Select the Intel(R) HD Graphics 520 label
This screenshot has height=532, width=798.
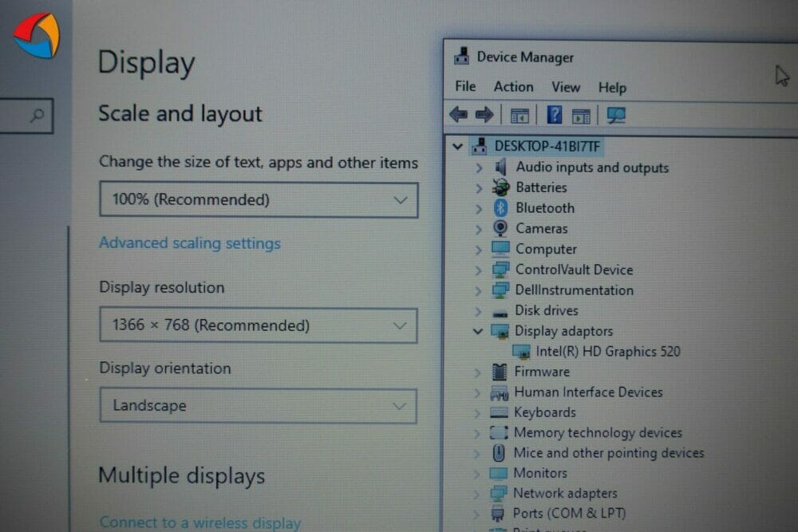(x=607, y=352)
